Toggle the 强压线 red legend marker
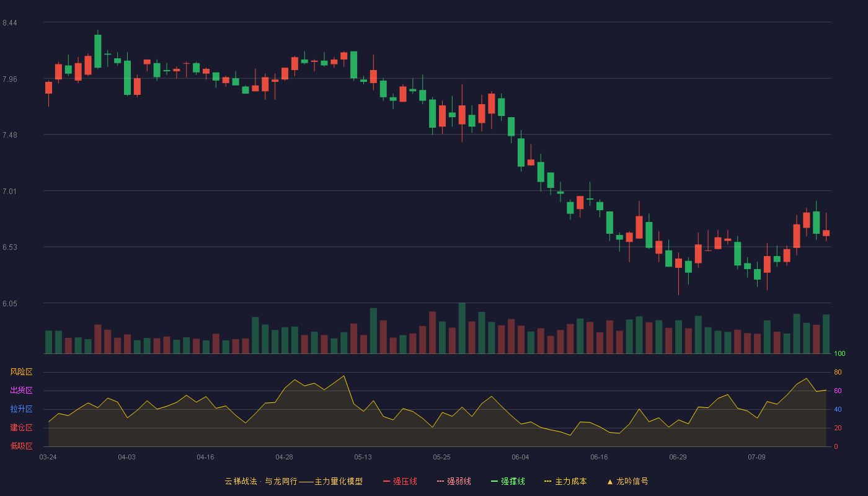 pyautogui.click(x=386, y=481)
